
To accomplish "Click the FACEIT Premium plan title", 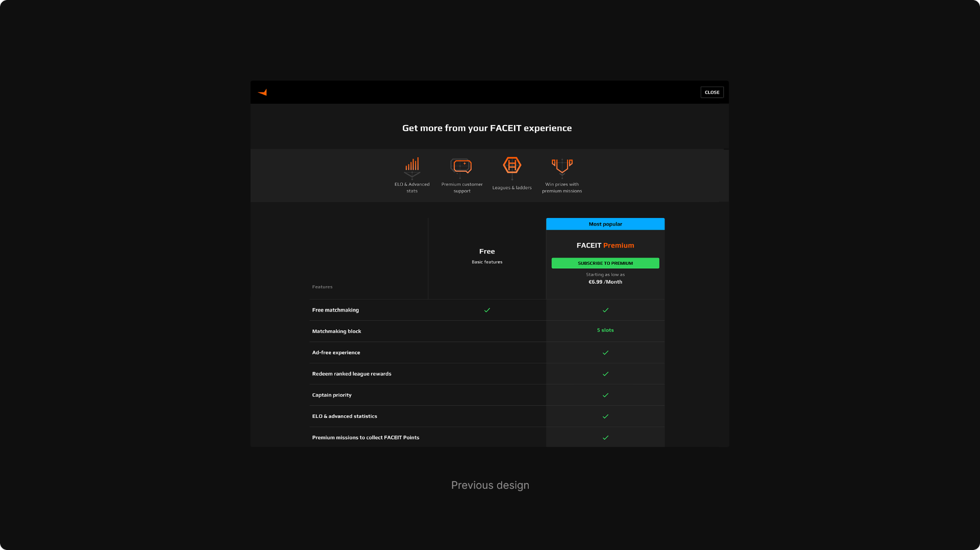I will click(x=605, y=245).
